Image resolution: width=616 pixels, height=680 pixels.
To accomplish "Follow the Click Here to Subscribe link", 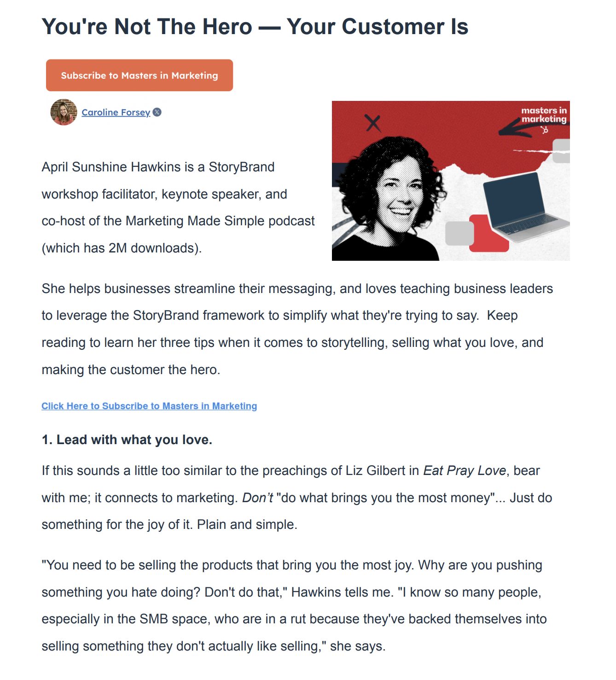I will pyautogui.click(x=149, y=406).
